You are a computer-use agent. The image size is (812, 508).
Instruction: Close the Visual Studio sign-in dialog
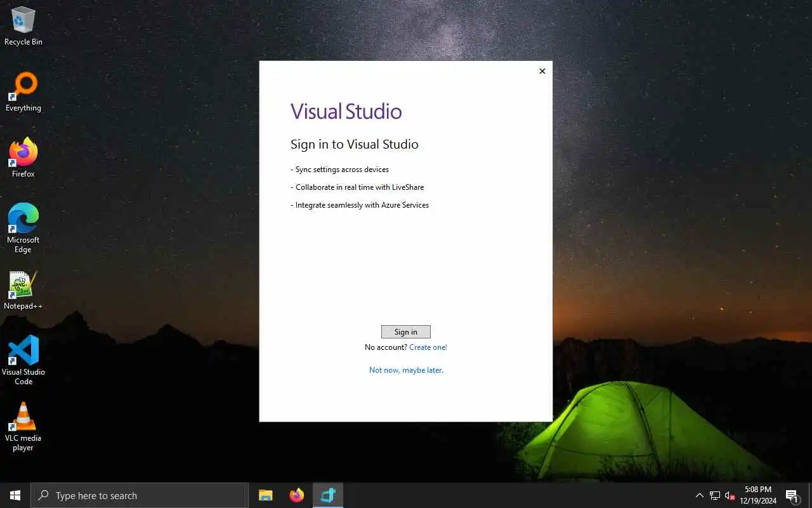coord(542,71)
